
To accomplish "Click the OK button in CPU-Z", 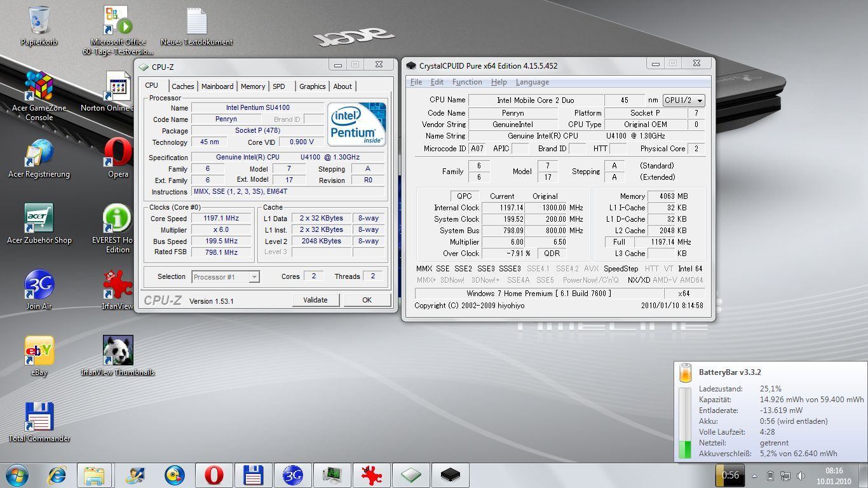I will pyautogui.click(x=367, y=300).
